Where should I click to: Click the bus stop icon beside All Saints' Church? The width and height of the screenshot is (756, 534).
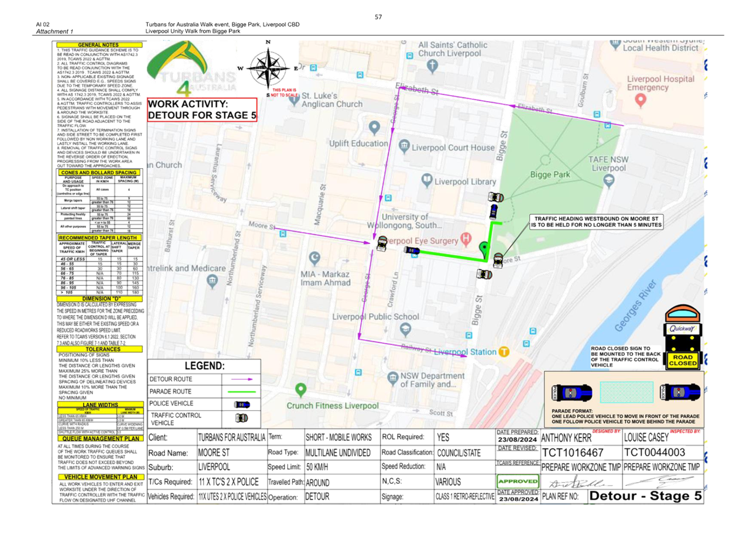coord(410,56)
